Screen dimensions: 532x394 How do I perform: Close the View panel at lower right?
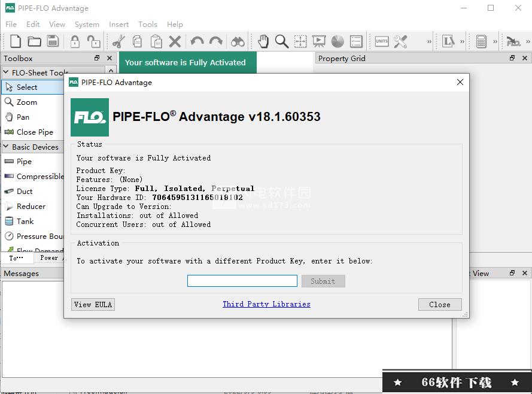[x=525, y=273]
